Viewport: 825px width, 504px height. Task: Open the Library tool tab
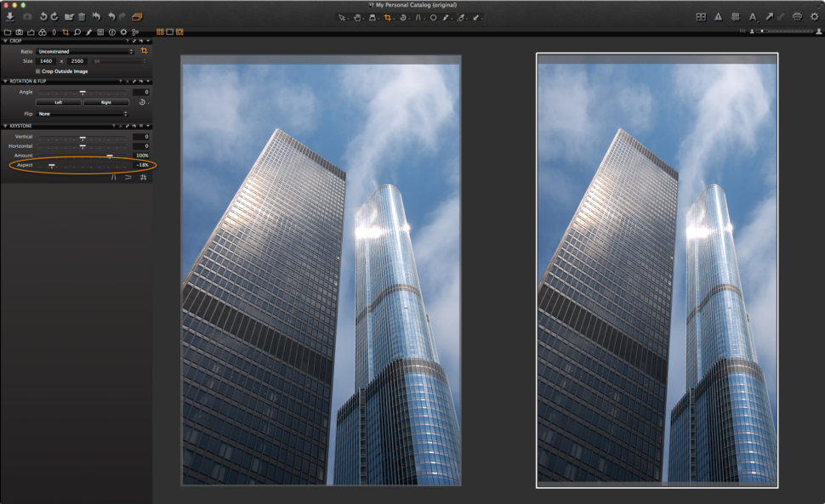tap(7, 31)
